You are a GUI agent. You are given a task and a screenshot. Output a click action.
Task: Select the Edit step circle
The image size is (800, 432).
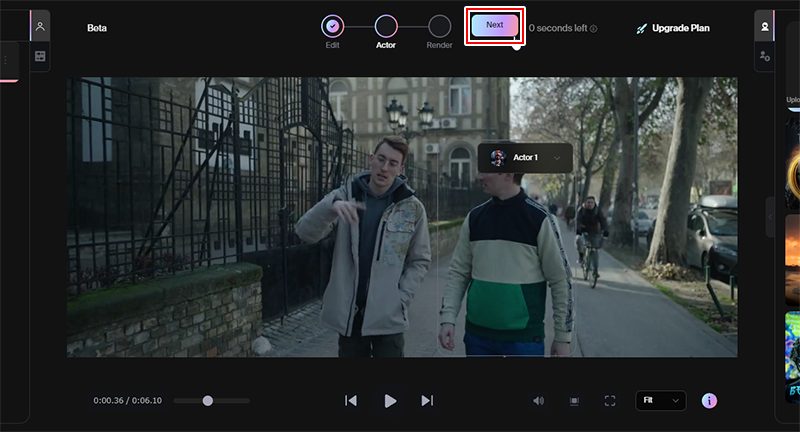[333, 26]
